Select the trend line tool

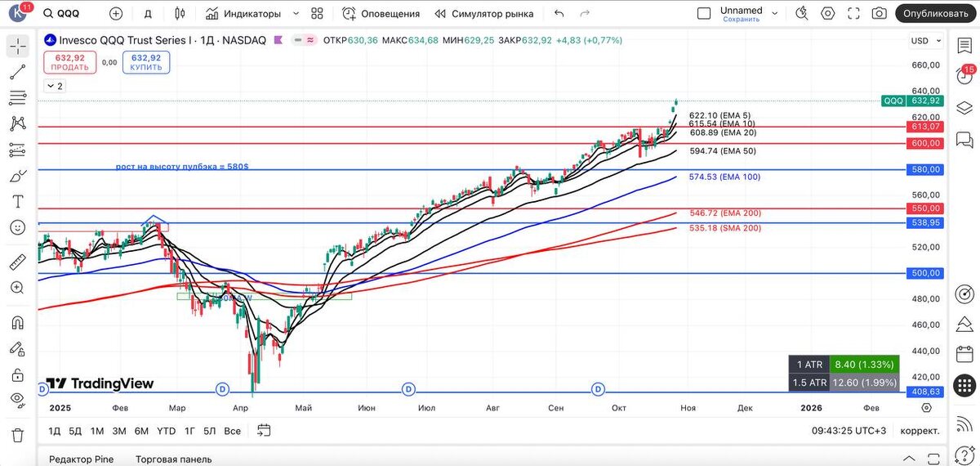(17, 72)
